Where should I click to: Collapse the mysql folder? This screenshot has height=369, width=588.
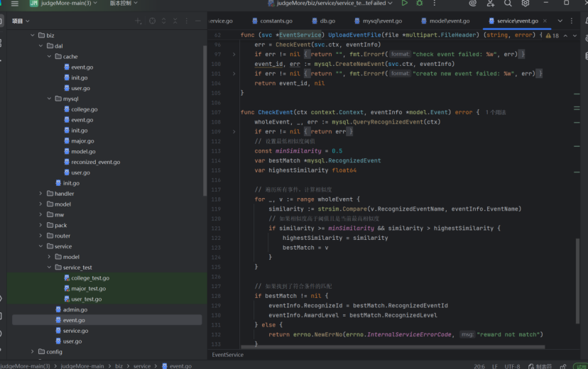pyautogui.click(x=49, y=99)
